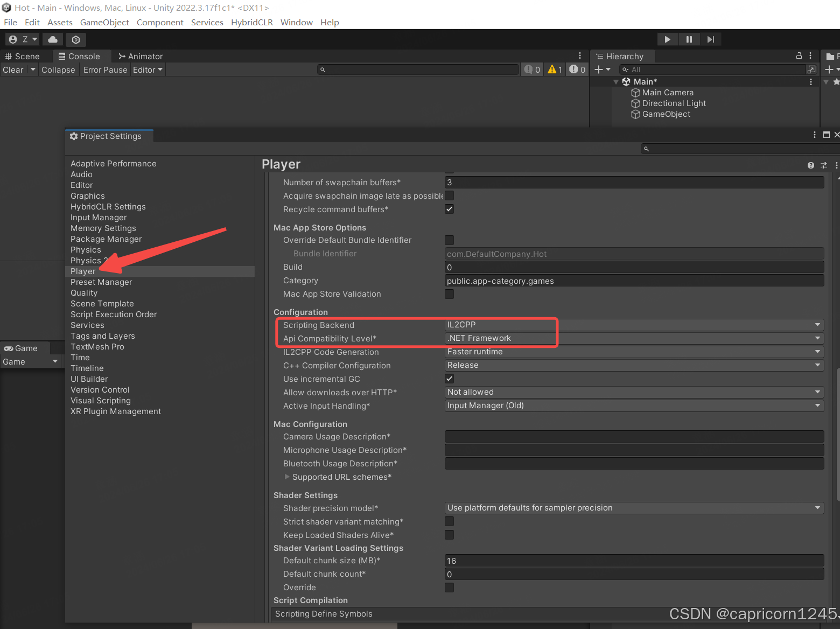Click the console warning count icon
The image size is (840, 629).
[x=555, y=69]
